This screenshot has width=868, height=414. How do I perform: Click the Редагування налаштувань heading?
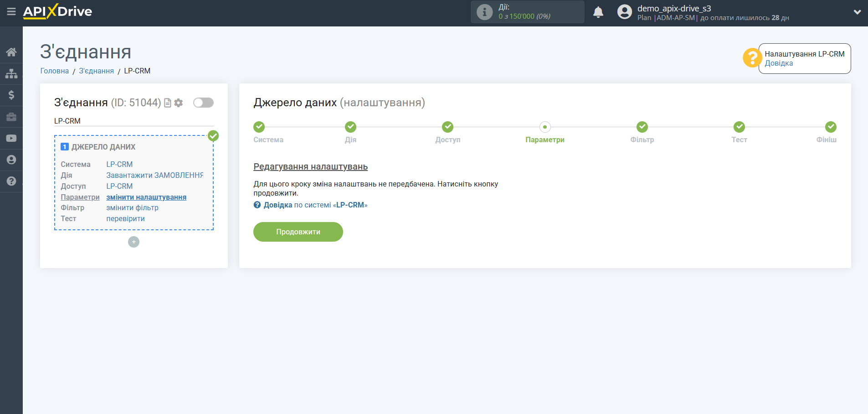click(x=310, y=166)
